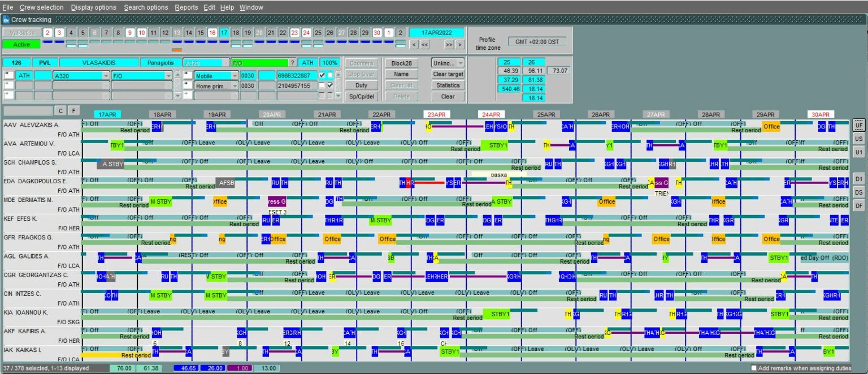Screen dimensions: 868x374
Task: Click the forward double-arrow date navigation icon
Action: coord(449,45)
